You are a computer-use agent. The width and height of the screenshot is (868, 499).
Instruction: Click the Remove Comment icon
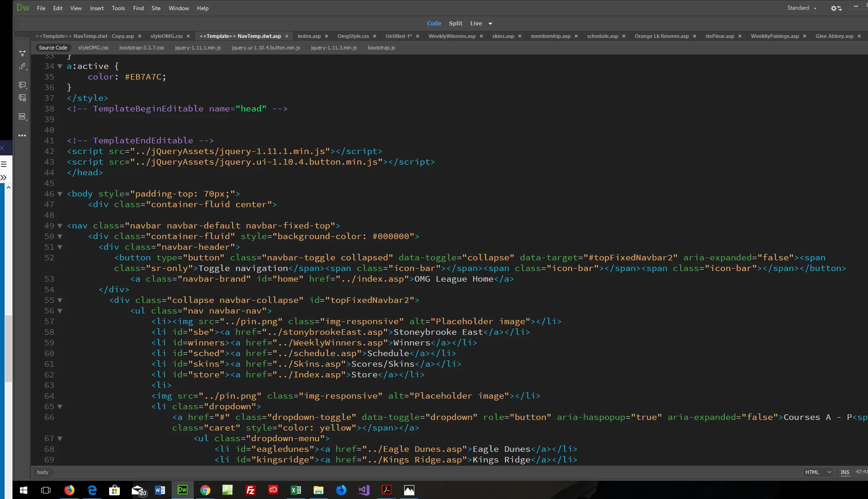click(22, 98)
